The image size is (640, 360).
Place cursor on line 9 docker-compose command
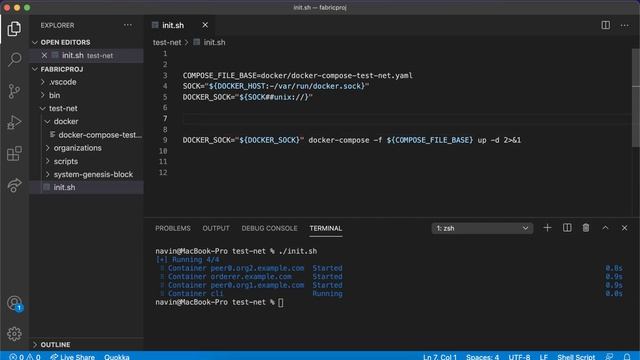click(352, 140)
